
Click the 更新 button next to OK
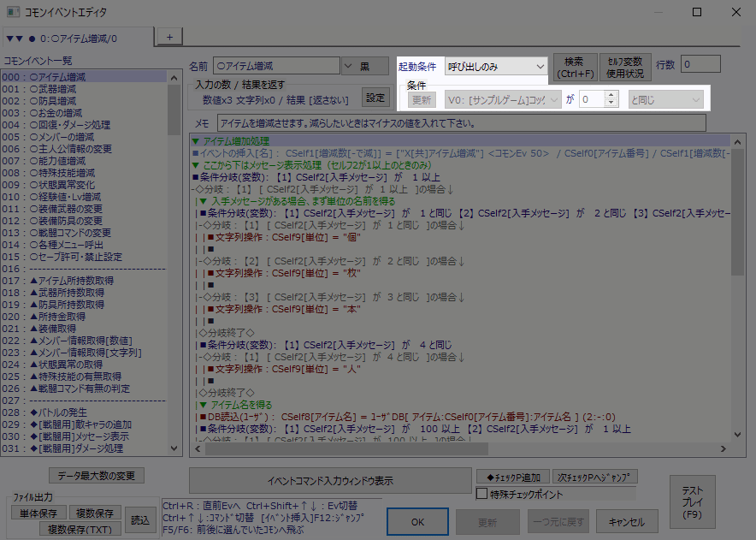point(487,522)
